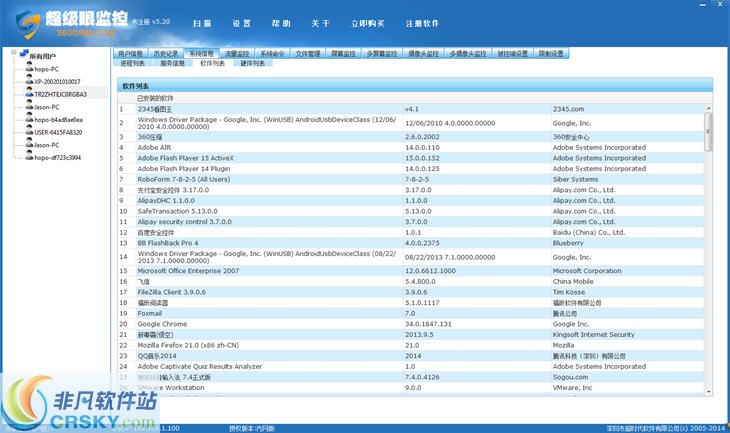Open the 软件列表 sub-tab
Image resolution: width=730 pixels, height=433 pixels.
212,63
